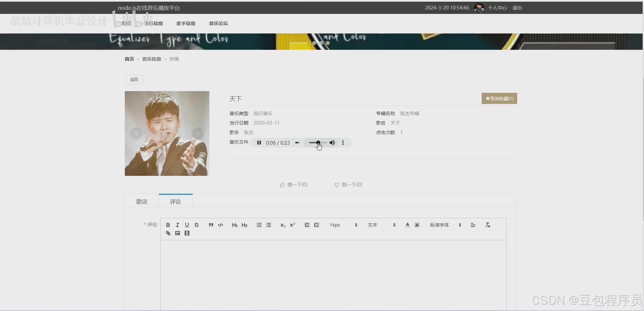Image resolution: width=644 pixels, height=311 pixels.
Task: Adjust the audio volume slider
Action: point(318,143)
